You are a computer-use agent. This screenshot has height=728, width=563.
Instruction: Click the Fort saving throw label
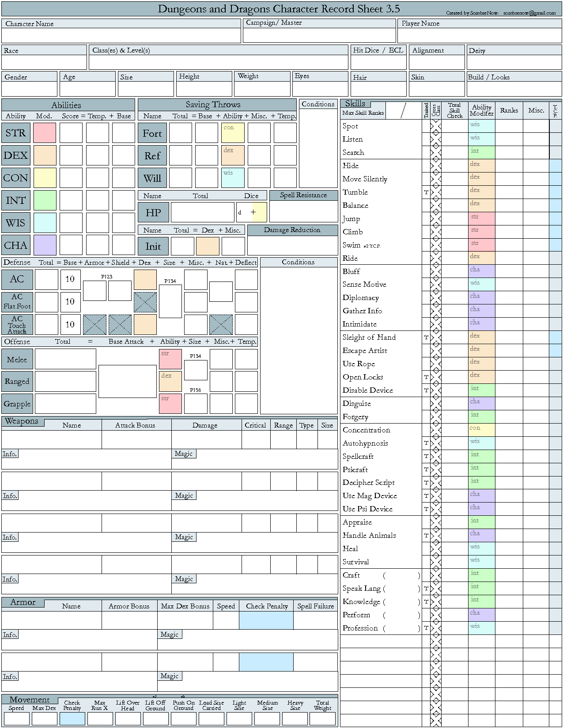click(152, 133)
